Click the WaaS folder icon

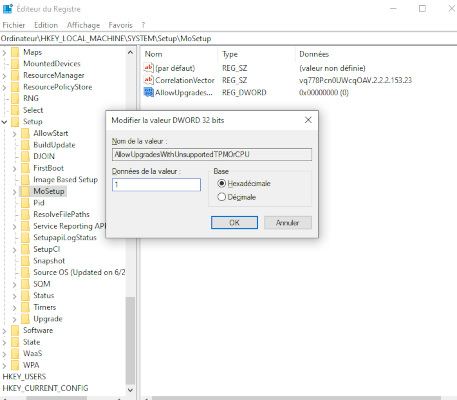(x=15, y=353)
